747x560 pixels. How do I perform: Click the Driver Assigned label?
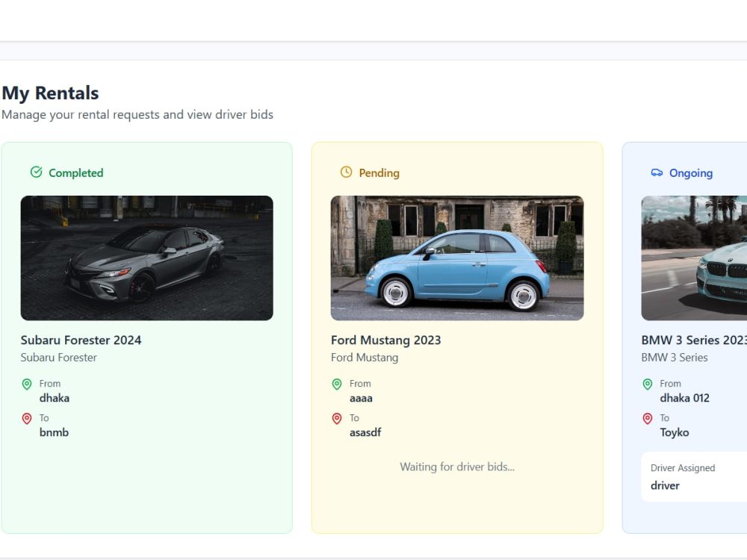683,468
